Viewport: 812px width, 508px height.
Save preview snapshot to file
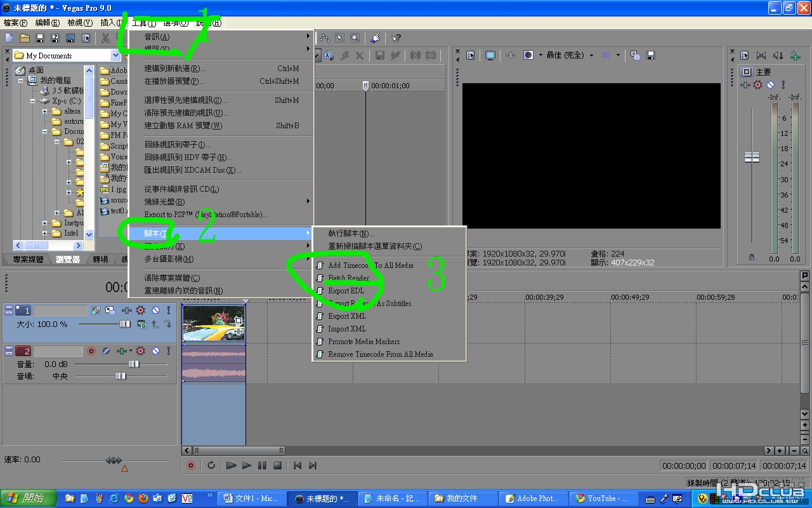pyautogui.click(x=651, y=55)
